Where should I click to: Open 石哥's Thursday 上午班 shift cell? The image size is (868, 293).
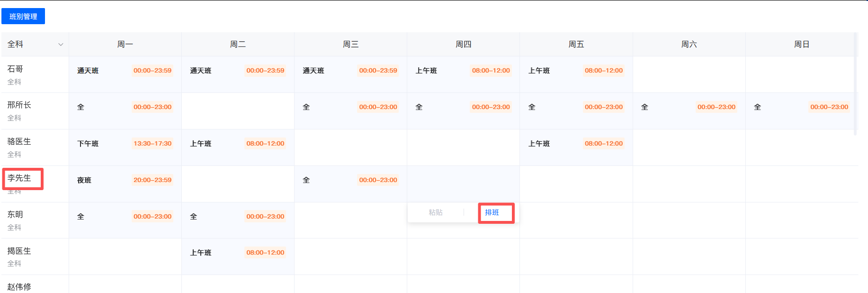tap(463, 71)
